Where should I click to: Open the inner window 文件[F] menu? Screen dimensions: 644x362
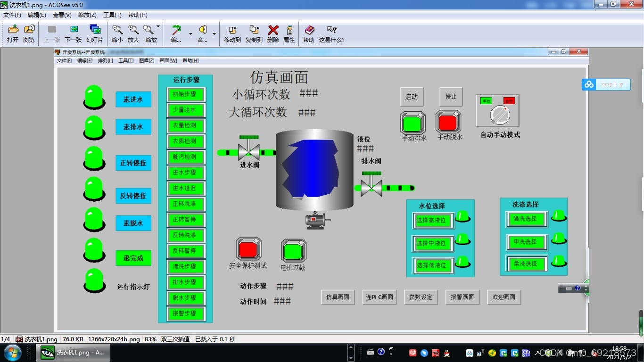point(64,61)
